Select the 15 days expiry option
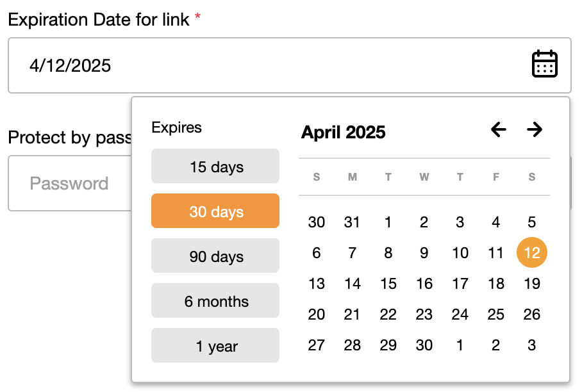This screenshot has width=582, height=392. (x=215, y=166)
